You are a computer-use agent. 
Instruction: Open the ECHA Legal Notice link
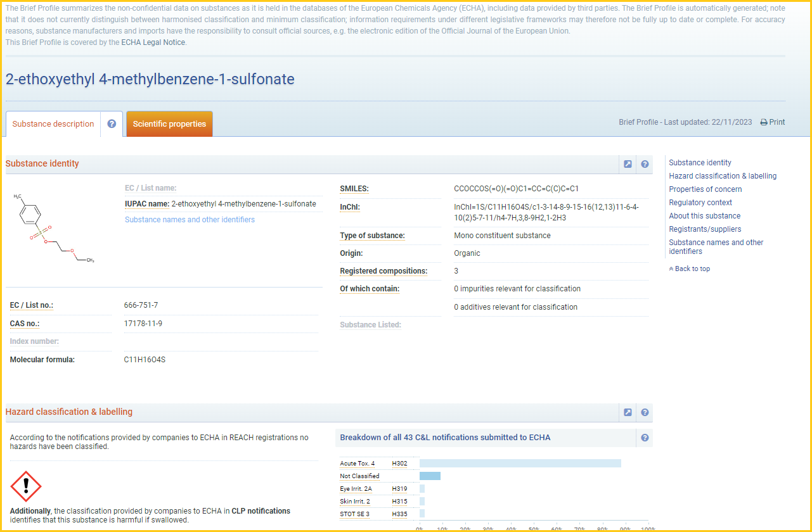click(x=153, y=42)
